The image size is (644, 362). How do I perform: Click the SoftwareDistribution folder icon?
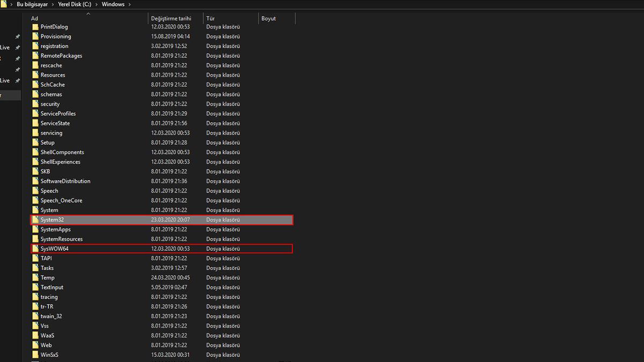[x=35, y=181]
